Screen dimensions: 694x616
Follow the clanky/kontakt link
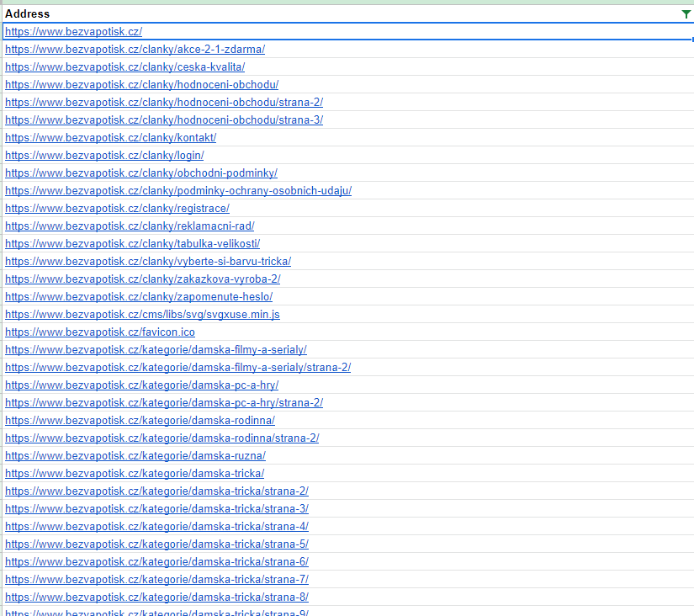pyautogui.click(x=111, y=138)
